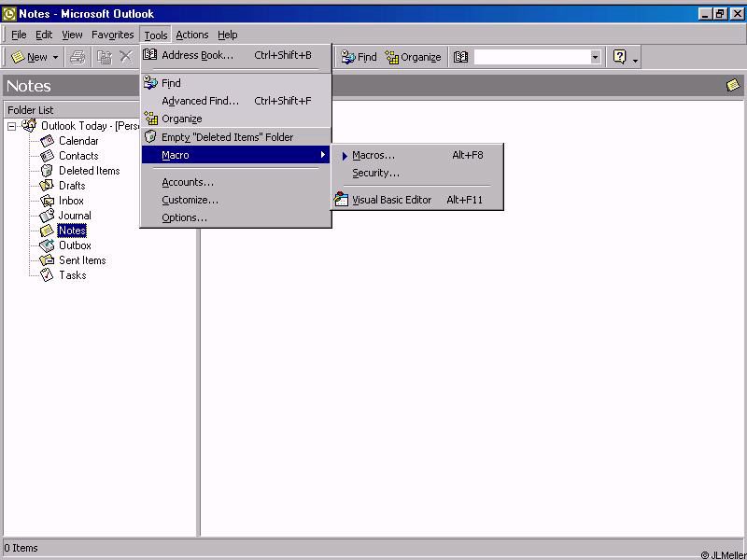Open the Help menu

(x=227, y=35)
